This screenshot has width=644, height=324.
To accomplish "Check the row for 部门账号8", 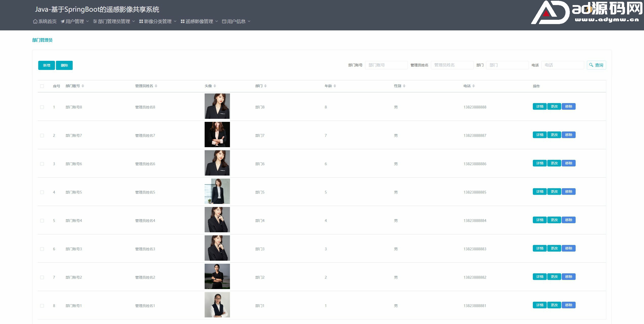I will pyautogui.click(x=42, y=107).
